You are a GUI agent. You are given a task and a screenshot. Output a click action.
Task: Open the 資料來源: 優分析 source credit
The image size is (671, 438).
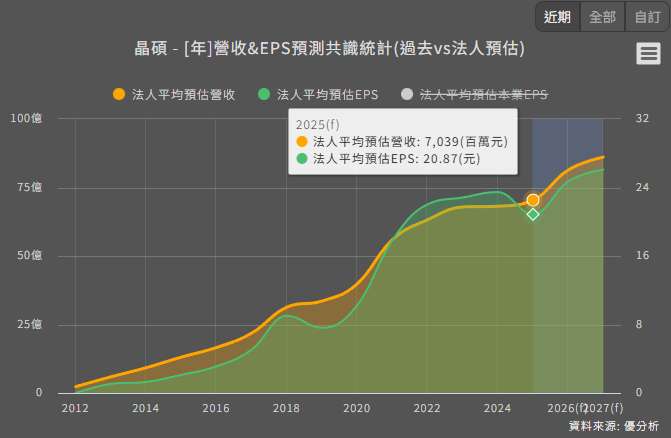(x=614, y=426)
